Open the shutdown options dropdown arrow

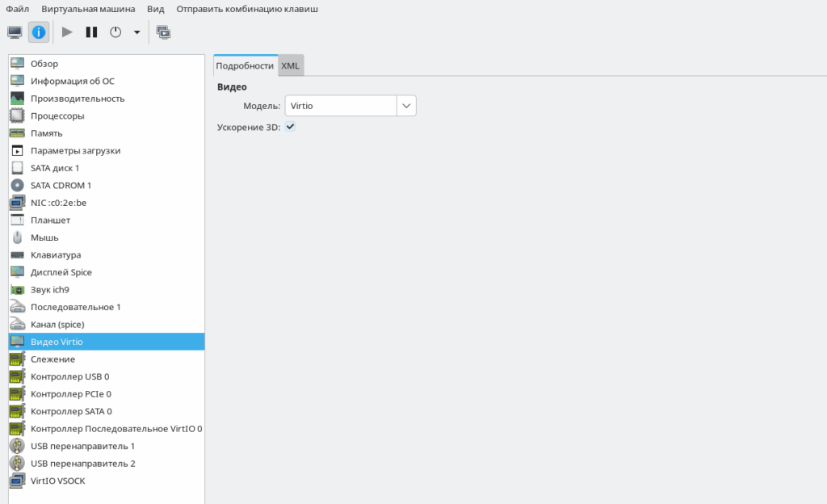[136, 32]
